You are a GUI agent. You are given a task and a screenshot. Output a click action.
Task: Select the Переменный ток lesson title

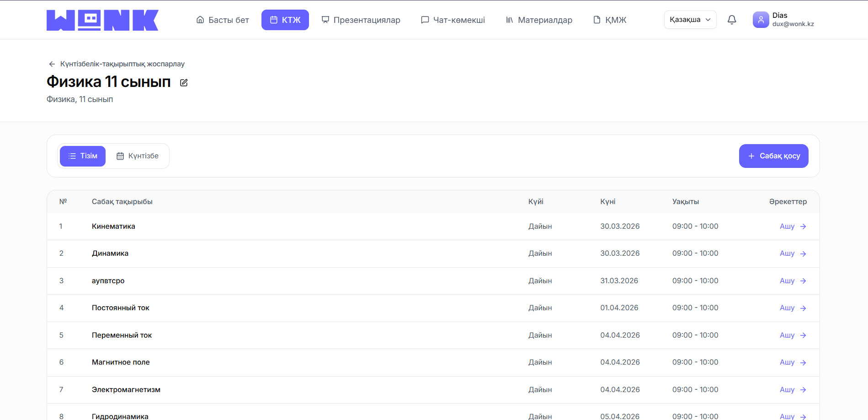122,335
